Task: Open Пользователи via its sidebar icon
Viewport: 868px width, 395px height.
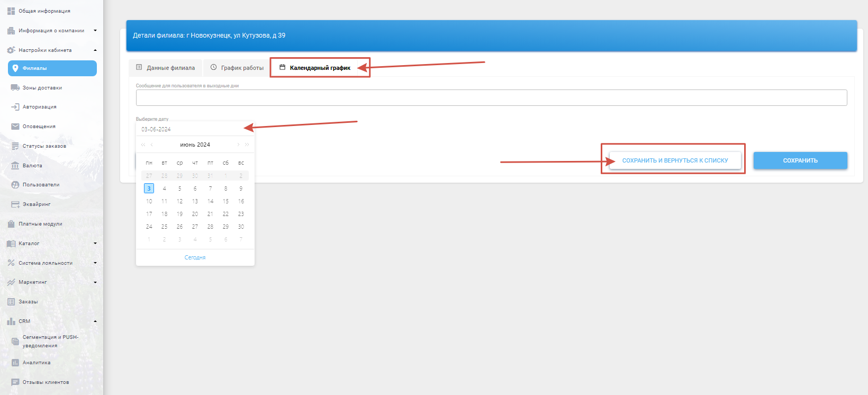Action: 15,185
